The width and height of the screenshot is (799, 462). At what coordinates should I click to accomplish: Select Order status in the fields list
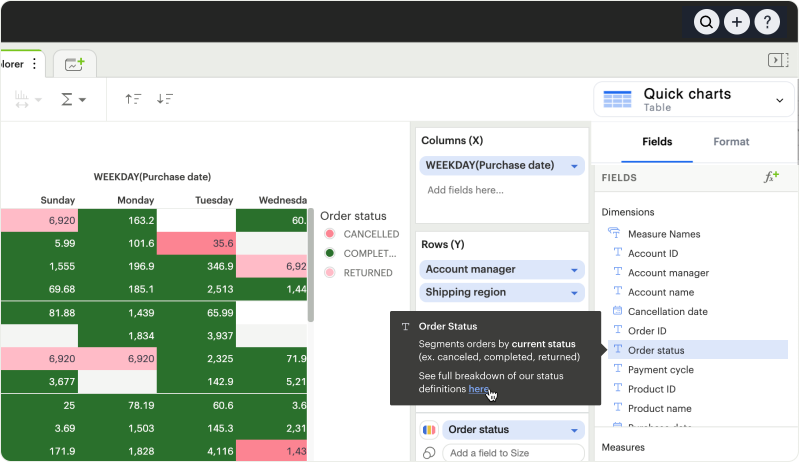pyautogui.click(x=656, y=350)
